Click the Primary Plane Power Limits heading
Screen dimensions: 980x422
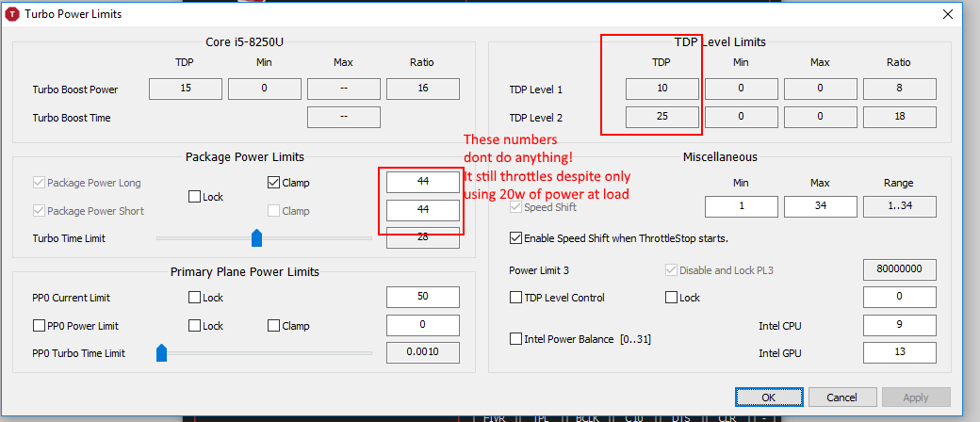point(245,272)
